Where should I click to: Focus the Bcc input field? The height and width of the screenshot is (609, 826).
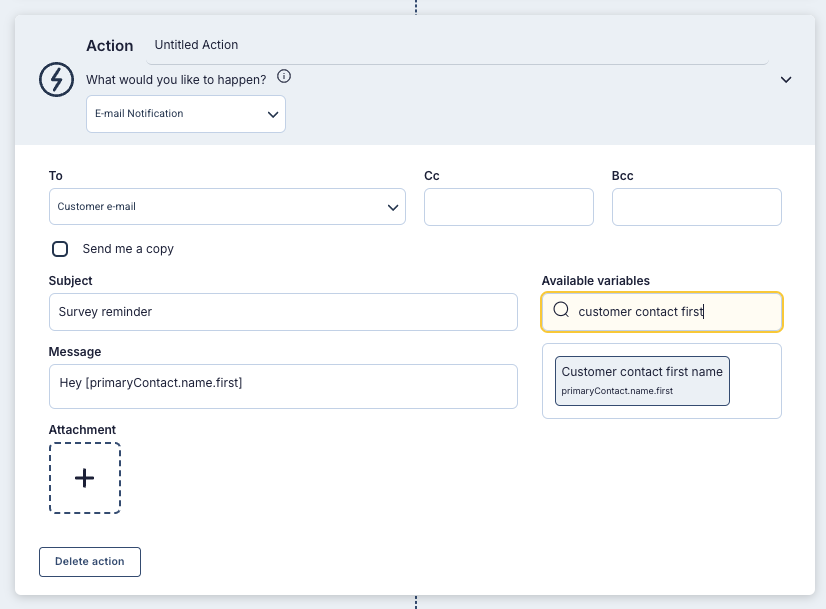(x=696, y=207)
